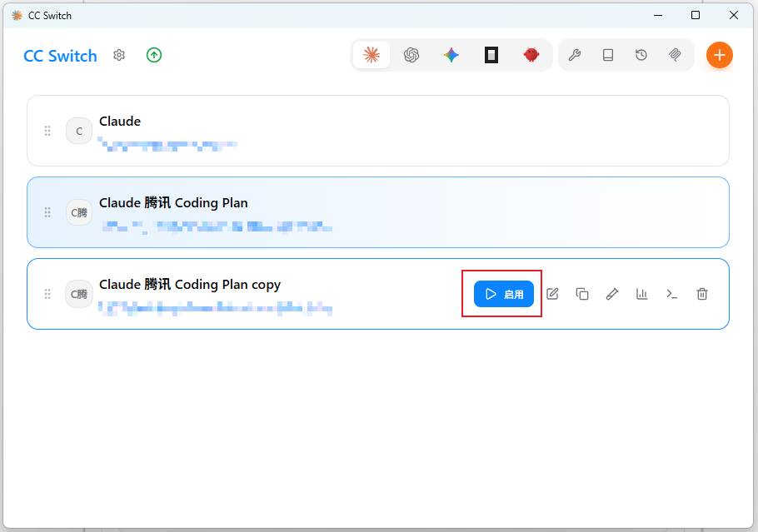This screenshot has height=532, width=758.
Task: Click the 启用 enable button
Action: 504,294
